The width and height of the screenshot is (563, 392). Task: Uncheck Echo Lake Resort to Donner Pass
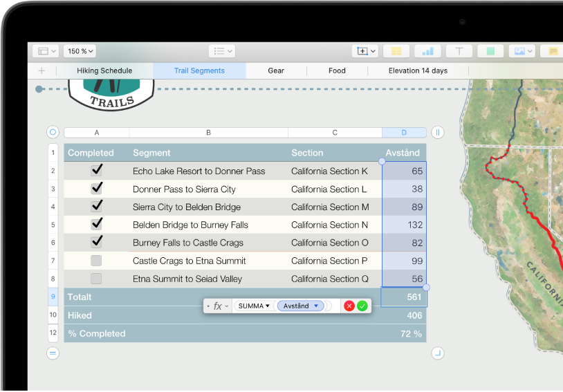(x=96, y=170)
